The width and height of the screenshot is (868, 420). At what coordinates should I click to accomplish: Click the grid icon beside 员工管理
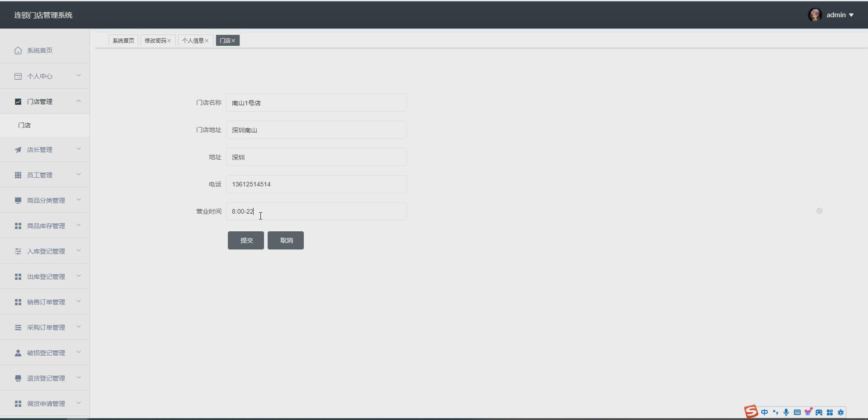click(18, 175)
